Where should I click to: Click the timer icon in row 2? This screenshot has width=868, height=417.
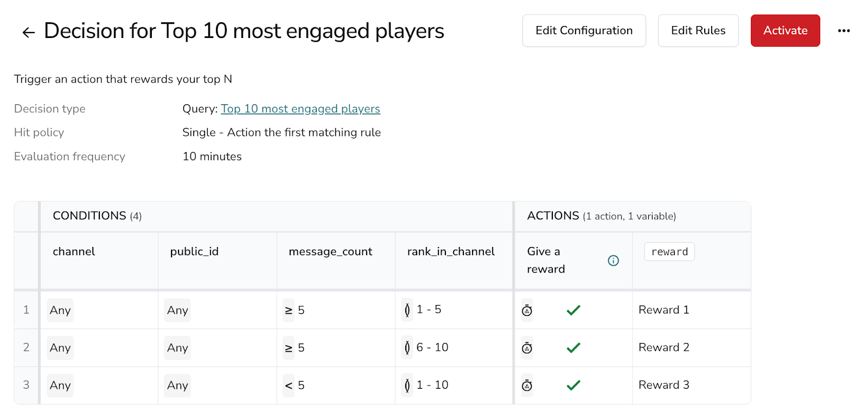[x=527, y=348]
